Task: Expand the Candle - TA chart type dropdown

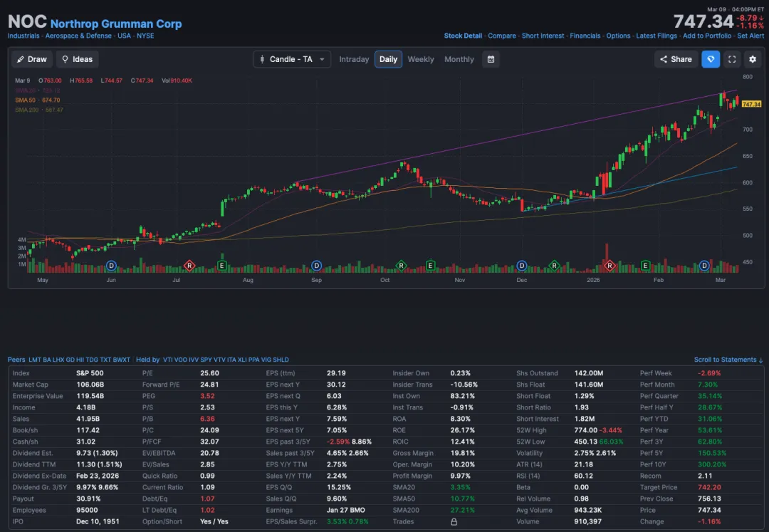Action: click(292, 59)
